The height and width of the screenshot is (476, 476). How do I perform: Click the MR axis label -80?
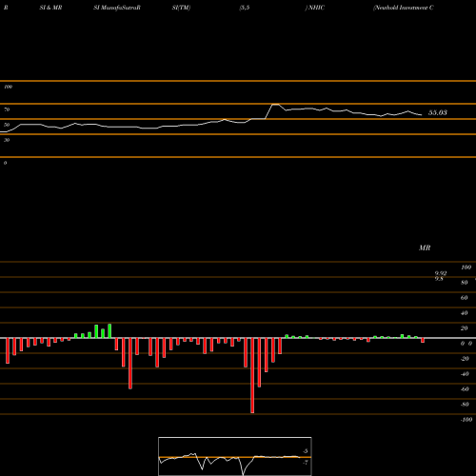(465, 405)
